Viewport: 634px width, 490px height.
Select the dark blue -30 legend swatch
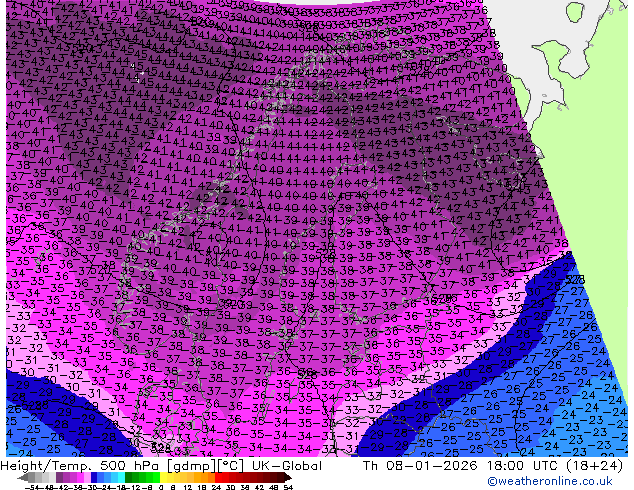[94, 477]
